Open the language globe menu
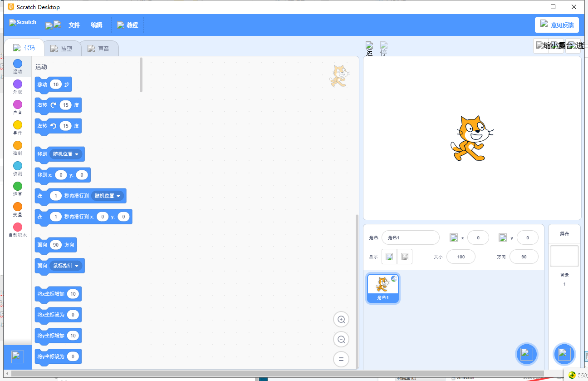Screen dimensions: 588x381 coord(53,25)
